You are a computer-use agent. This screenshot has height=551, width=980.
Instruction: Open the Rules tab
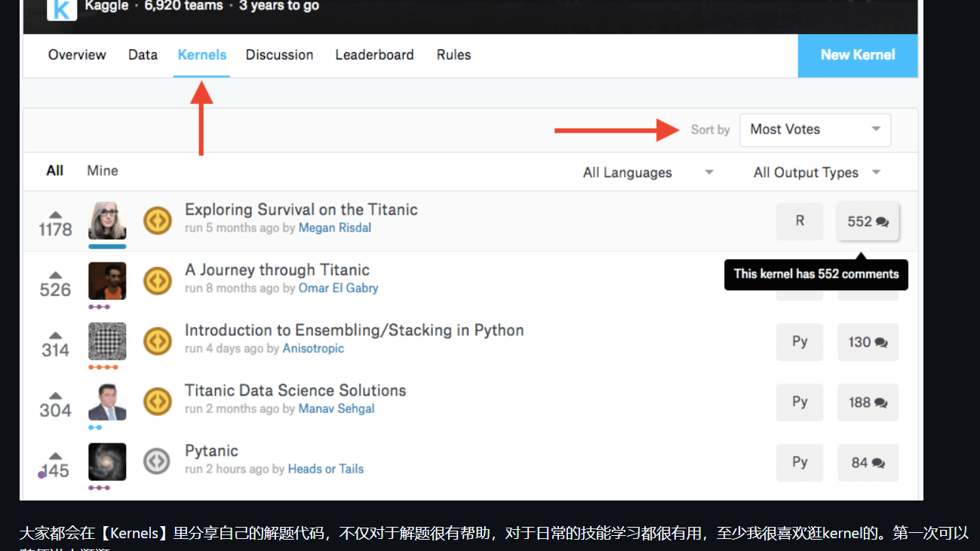click(453, 55)
